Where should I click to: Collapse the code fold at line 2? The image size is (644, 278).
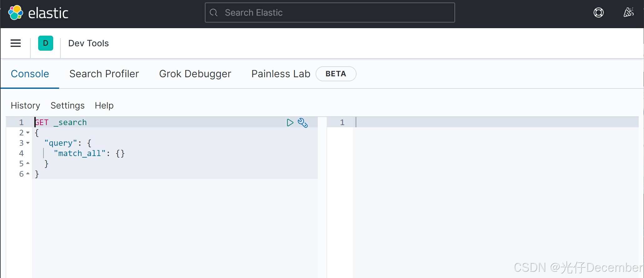(x=28, y=133)
